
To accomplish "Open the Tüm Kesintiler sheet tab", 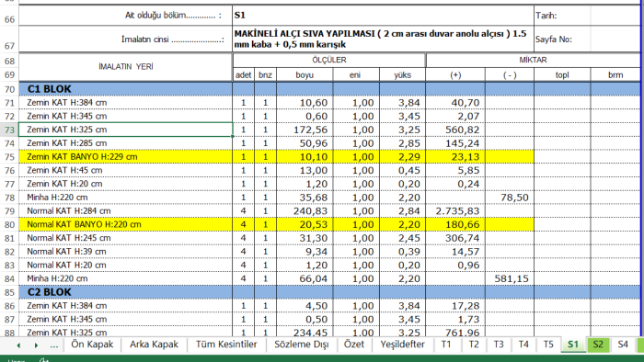I will (226, 345).
